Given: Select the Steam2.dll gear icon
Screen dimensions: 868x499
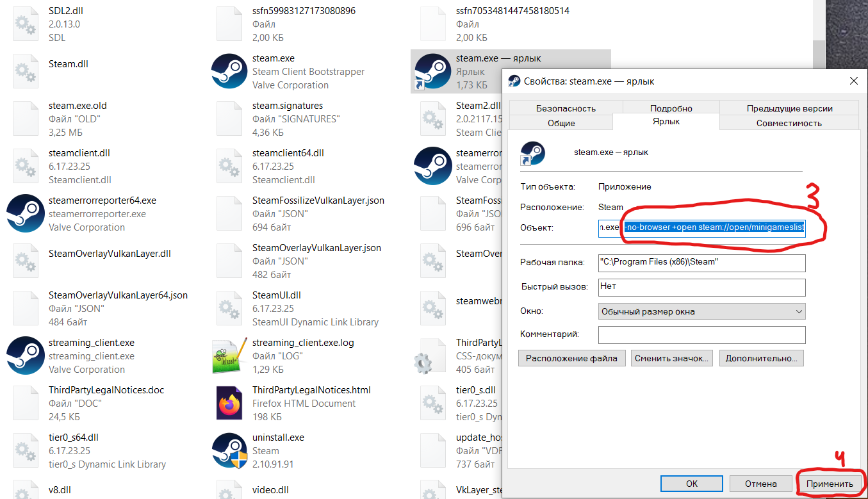Looking at the screenshot, I should pyautogui.click(x=433, y=119).
